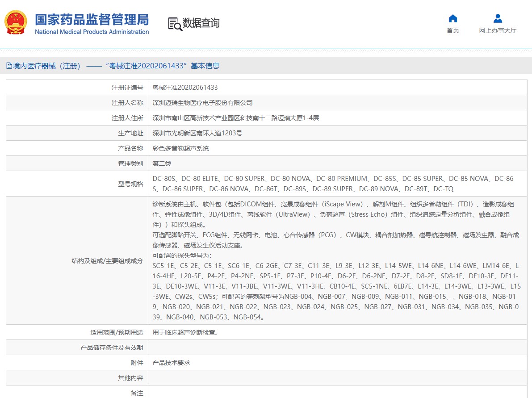
Task: Click the 注册人住所 label
Action: 127,118
